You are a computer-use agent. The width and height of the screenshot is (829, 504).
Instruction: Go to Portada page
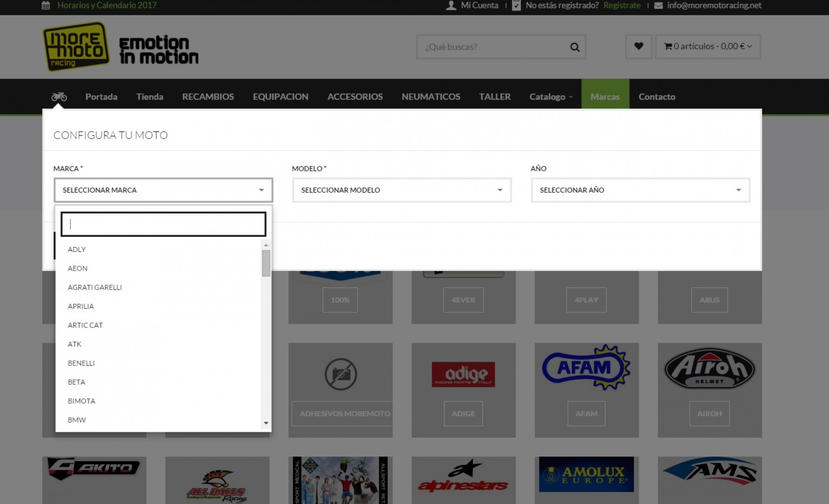pyautogui.click(x=101, y=97)
